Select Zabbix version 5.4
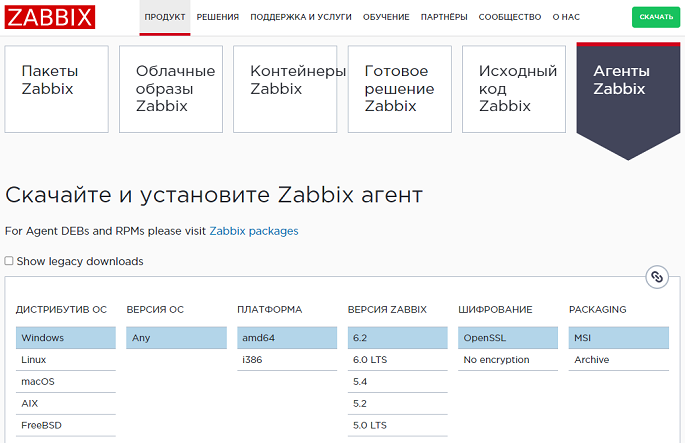 click(x=398, y=381)
